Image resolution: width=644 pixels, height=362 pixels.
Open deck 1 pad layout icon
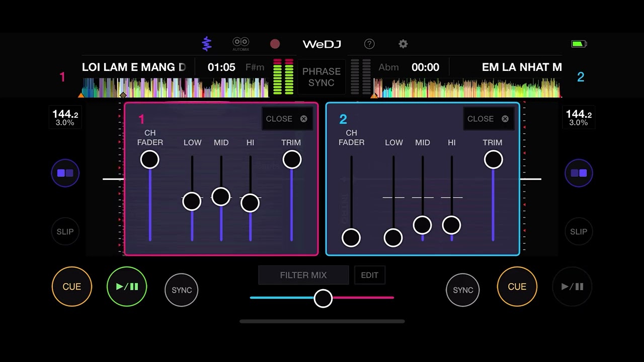pos(65,173)
